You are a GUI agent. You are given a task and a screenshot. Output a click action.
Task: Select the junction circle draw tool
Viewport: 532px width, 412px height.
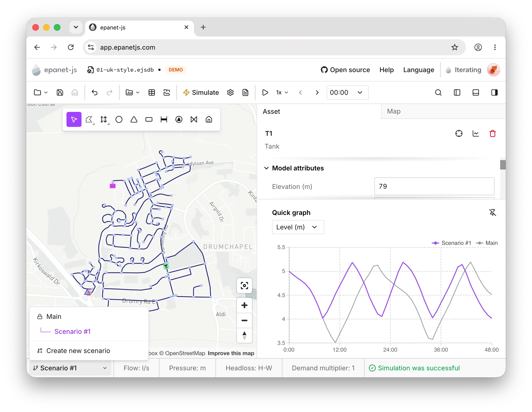pyautogui.click(x=119, y=119)
